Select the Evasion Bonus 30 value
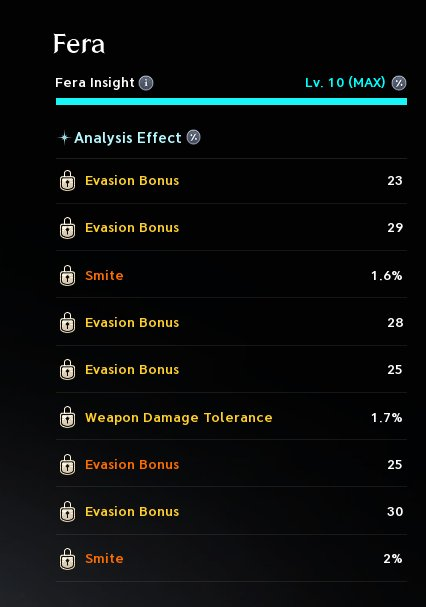This screenshot has height=607, width=426. (395, 511)
